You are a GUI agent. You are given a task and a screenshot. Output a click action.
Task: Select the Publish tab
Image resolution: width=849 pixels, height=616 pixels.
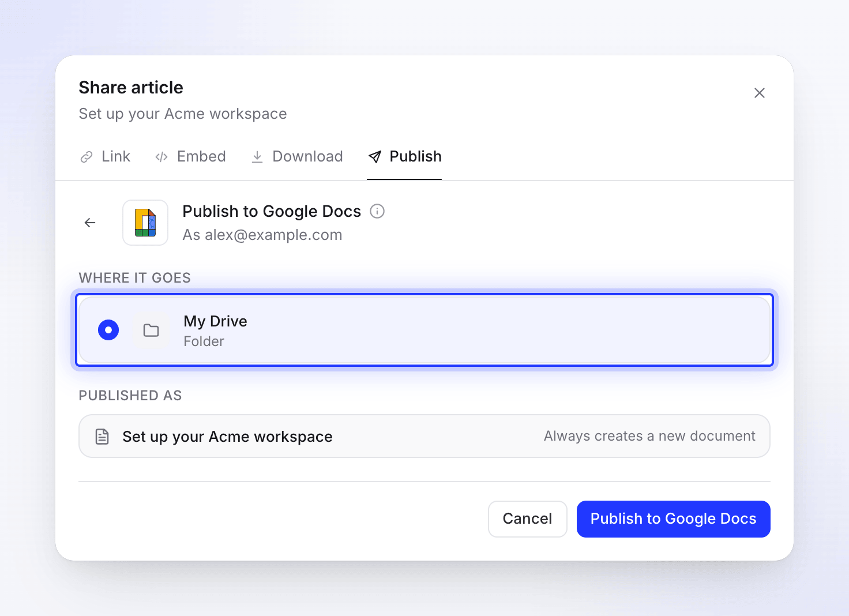pyautogui.click(x=404, y=156)
